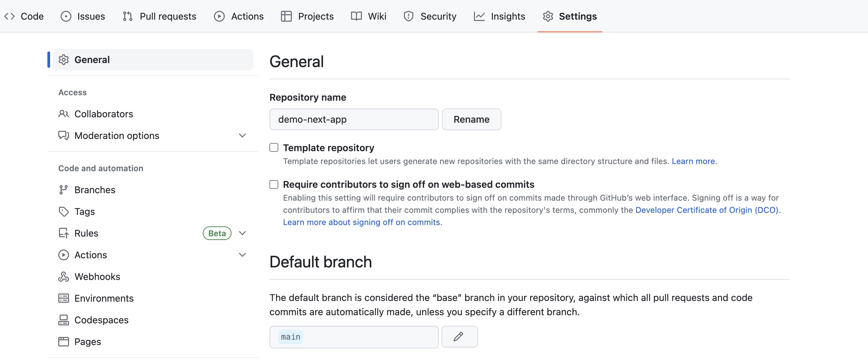868x362 pixels.
Task: Click the Insights graph icon
Action: point(479,16)
